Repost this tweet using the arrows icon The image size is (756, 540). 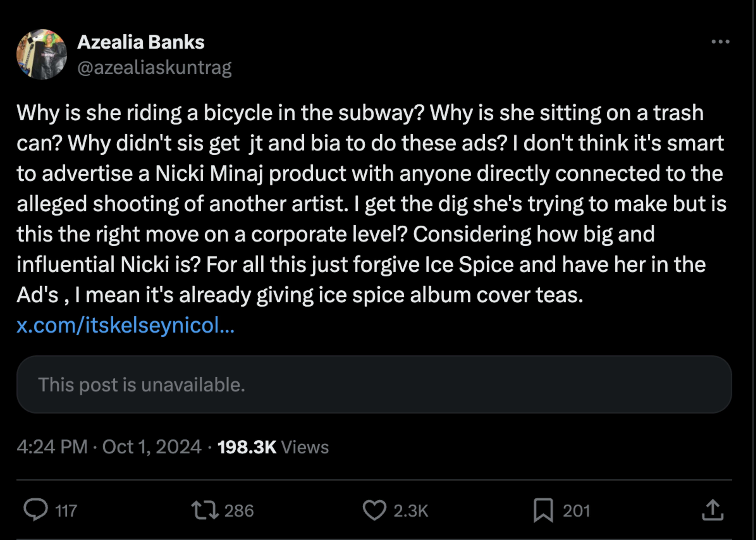point(205,510)
